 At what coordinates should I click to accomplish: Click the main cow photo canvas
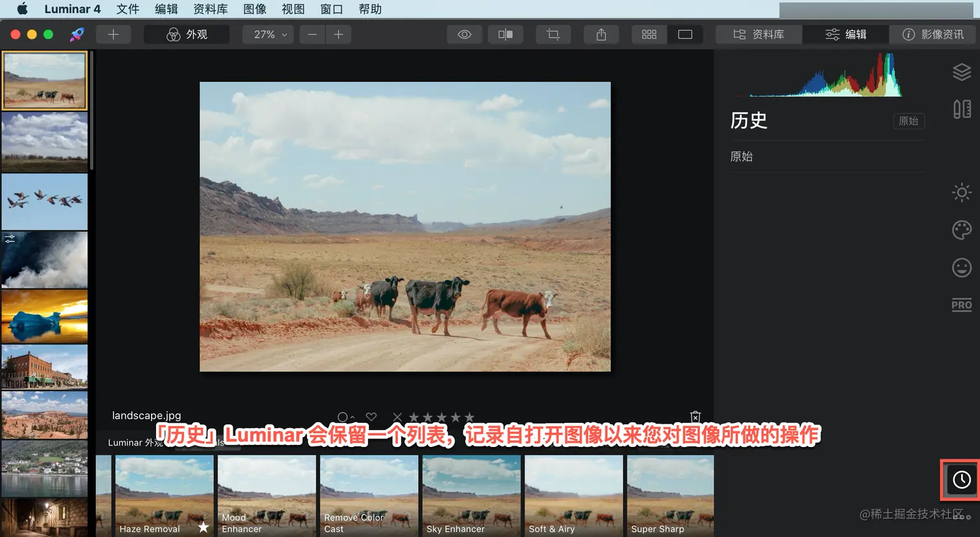click(405, 226)
